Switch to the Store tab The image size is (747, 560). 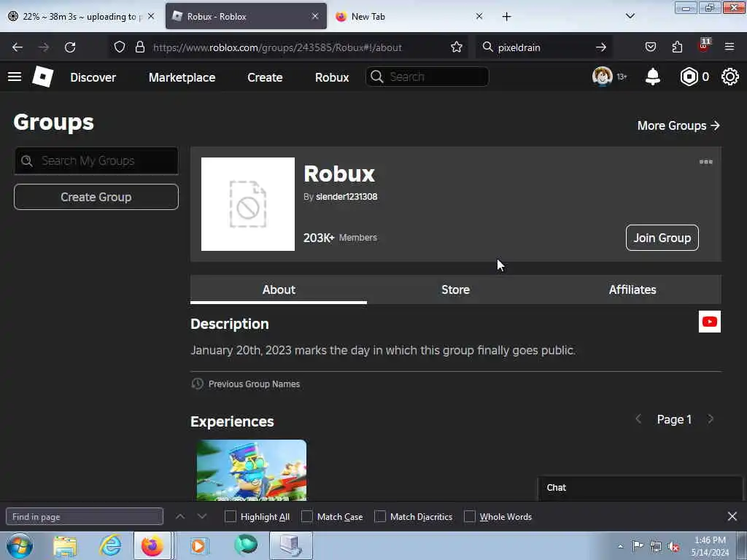455,289
